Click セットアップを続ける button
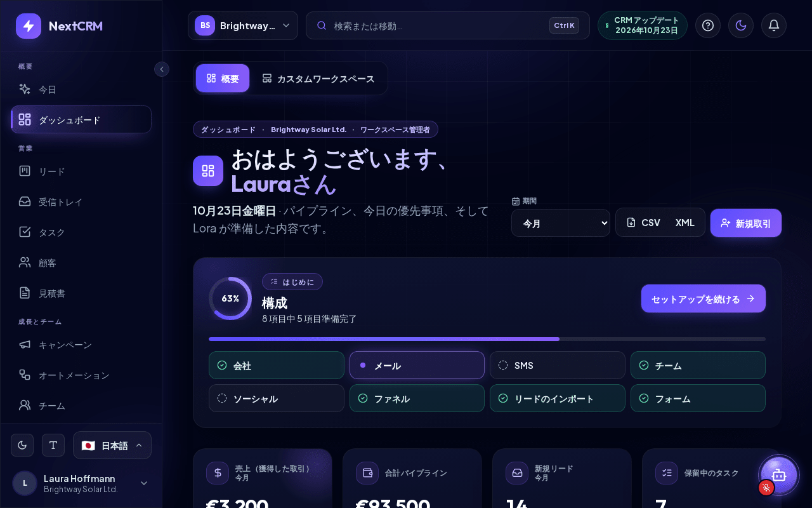 point(704,298)
